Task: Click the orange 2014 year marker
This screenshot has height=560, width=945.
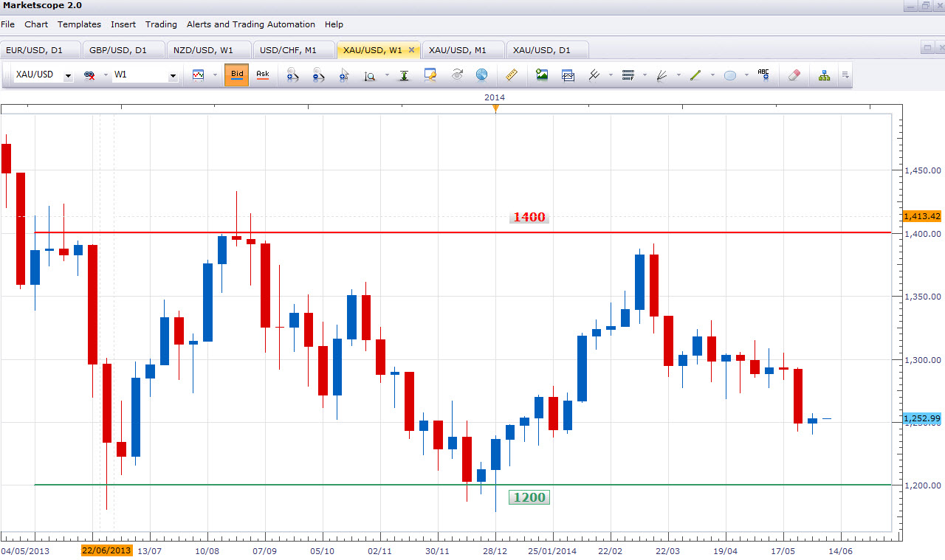Action: point(495,108)
